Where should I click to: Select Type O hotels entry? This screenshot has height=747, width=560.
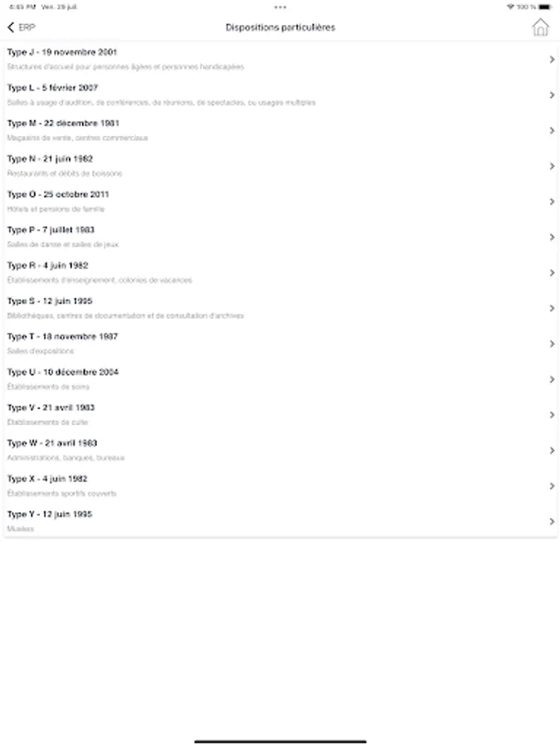tap(249, 202)
